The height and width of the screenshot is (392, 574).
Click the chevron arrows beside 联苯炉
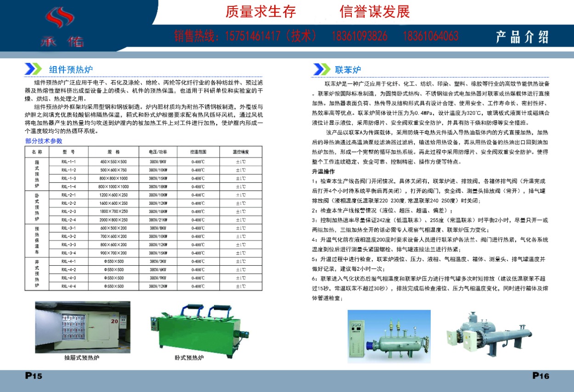(321, 69)
